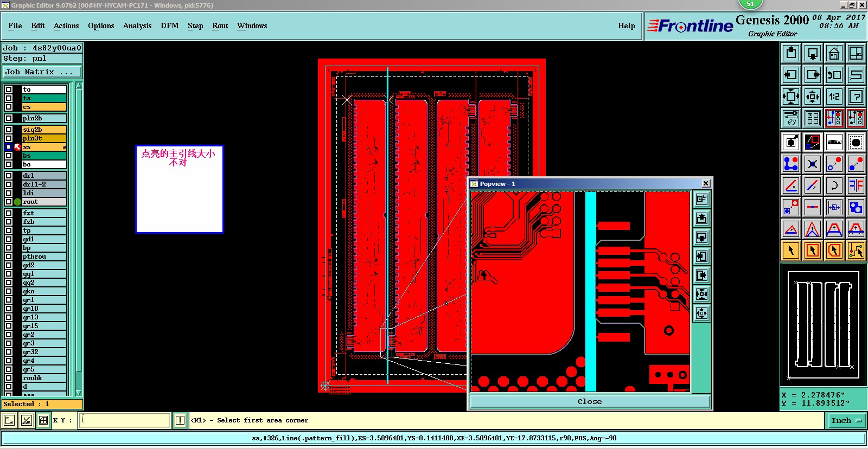Click the XY coordinate window icon
This screenshot has width=868, height=449.
(856, 53)
